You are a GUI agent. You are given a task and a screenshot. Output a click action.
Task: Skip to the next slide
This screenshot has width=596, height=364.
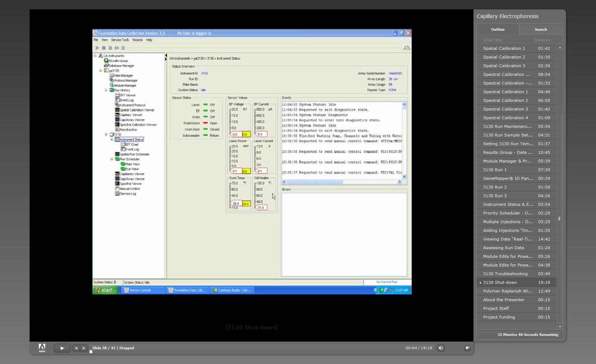[x=84, y=348]
